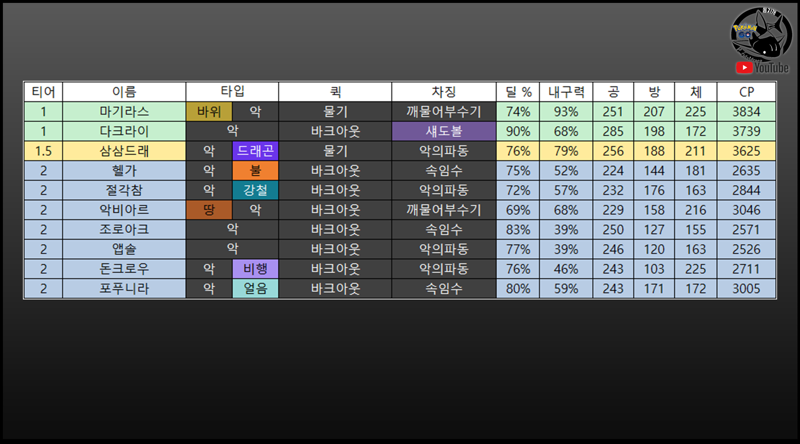Select the 차징 column header

tap(444, 92)
